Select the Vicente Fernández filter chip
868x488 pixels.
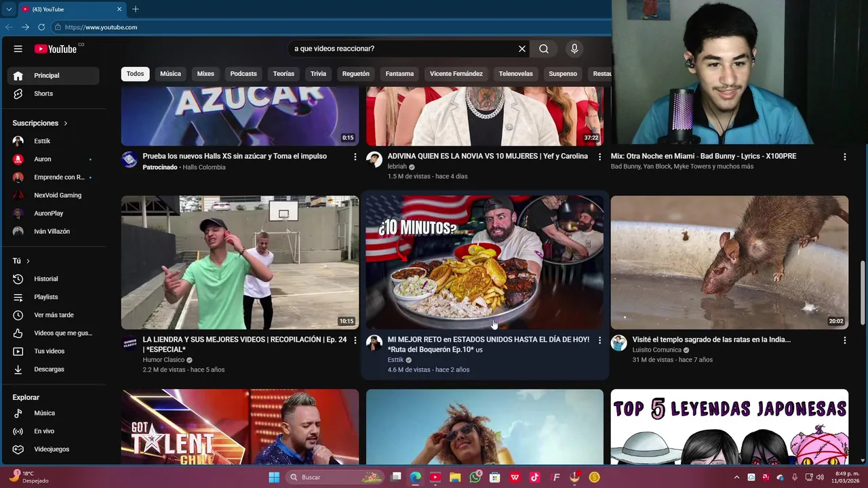[456, 74]
